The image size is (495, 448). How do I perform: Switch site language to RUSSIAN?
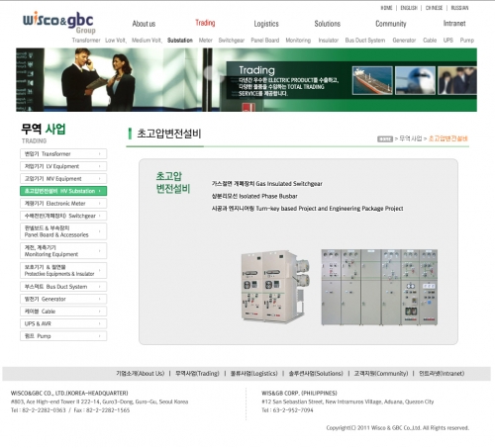459,8
